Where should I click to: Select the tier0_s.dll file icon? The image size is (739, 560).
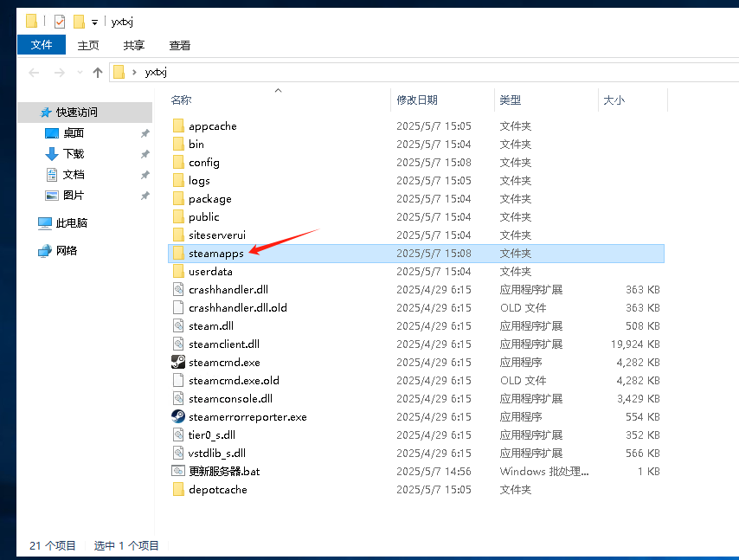coord(178,434)
